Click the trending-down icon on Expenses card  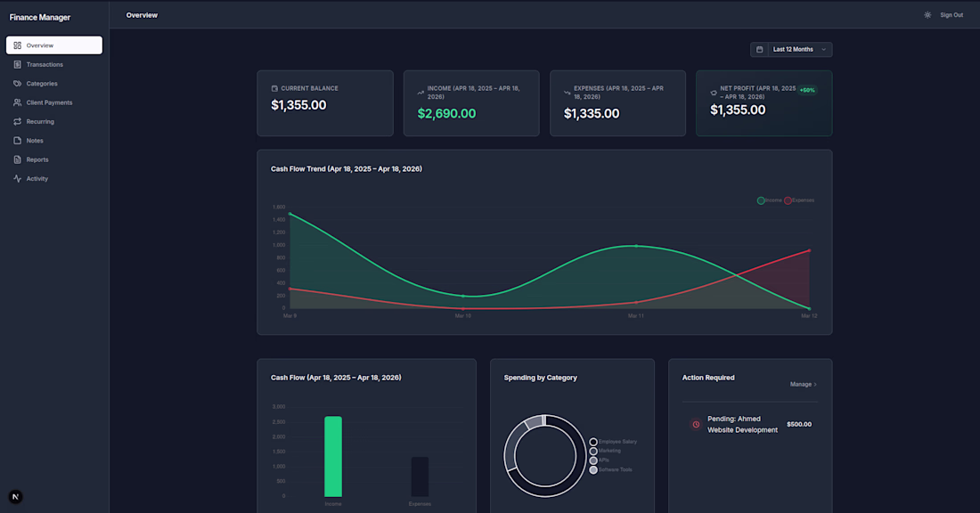(x=567, y=93)
